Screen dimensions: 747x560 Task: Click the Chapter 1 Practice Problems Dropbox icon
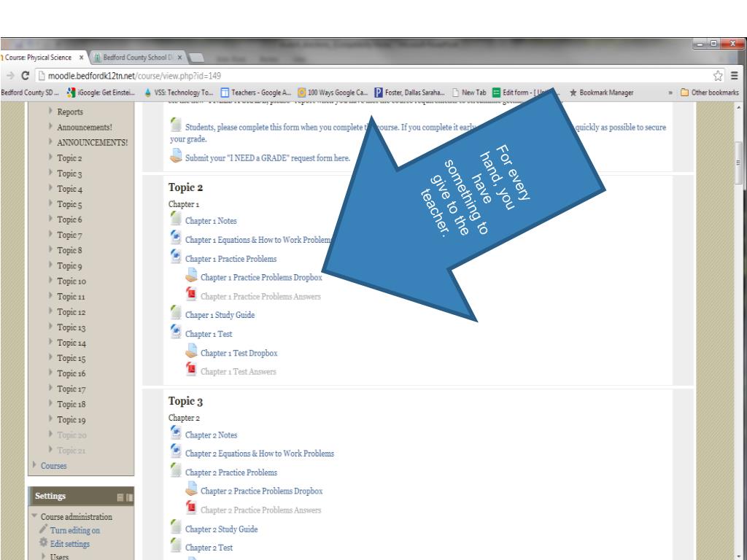(192, 275)
